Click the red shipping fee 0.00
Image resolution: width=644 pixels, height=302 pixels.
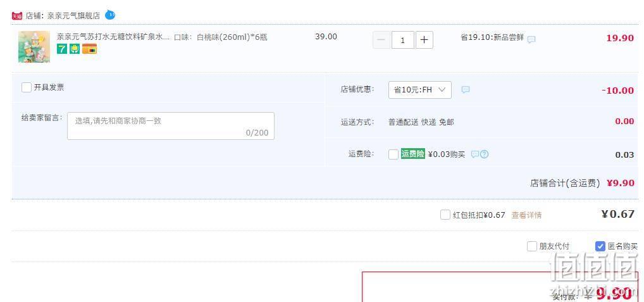click(x=624, y=121)
